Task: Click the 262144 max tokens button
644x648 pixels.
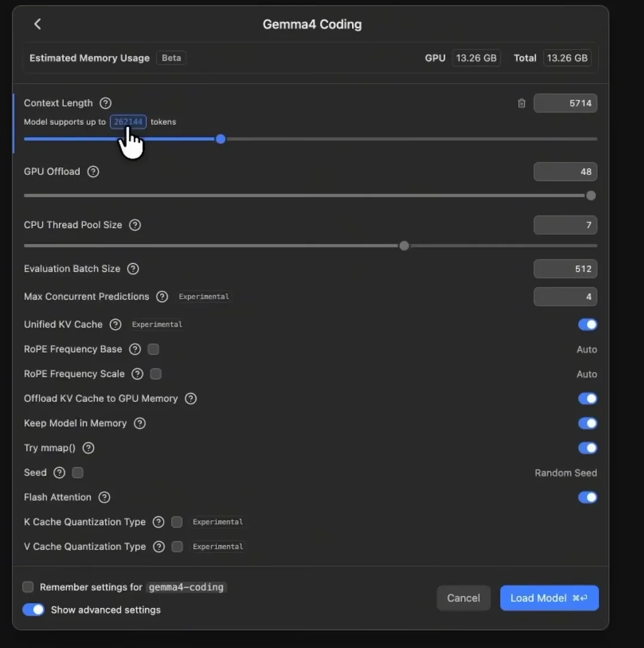Action: pyautogui.click(x=128, y=122)
